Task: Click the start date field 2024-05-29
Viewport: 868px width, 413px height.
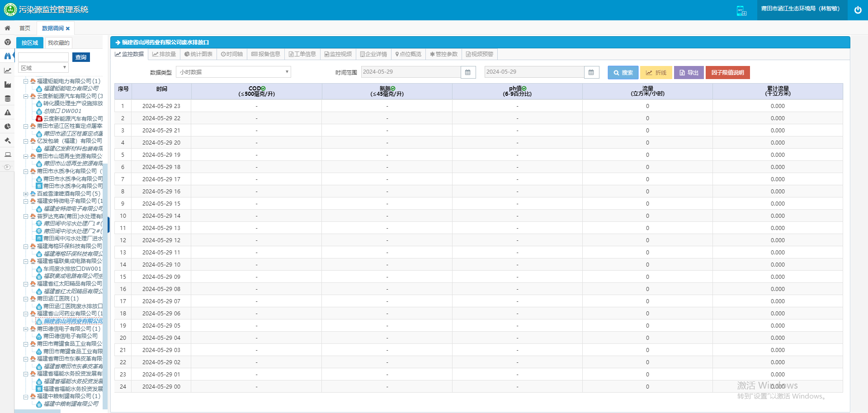Action: [411, 72]
